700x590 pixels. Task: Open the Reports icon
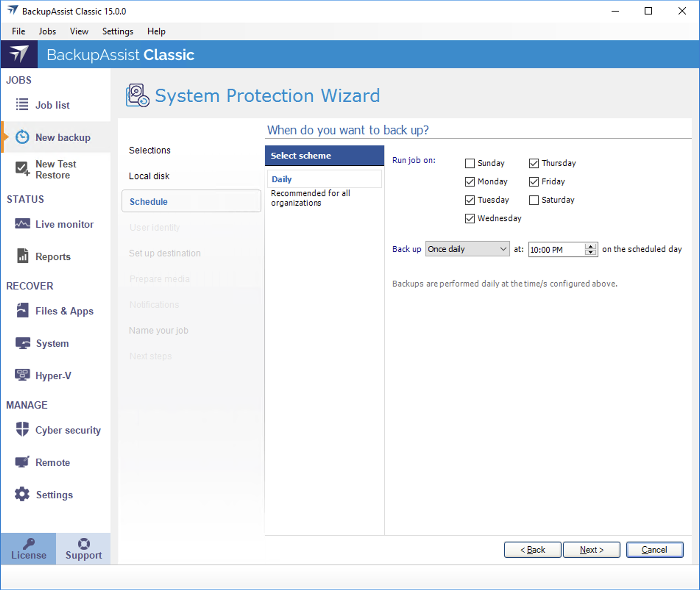(x=22, y=256)
